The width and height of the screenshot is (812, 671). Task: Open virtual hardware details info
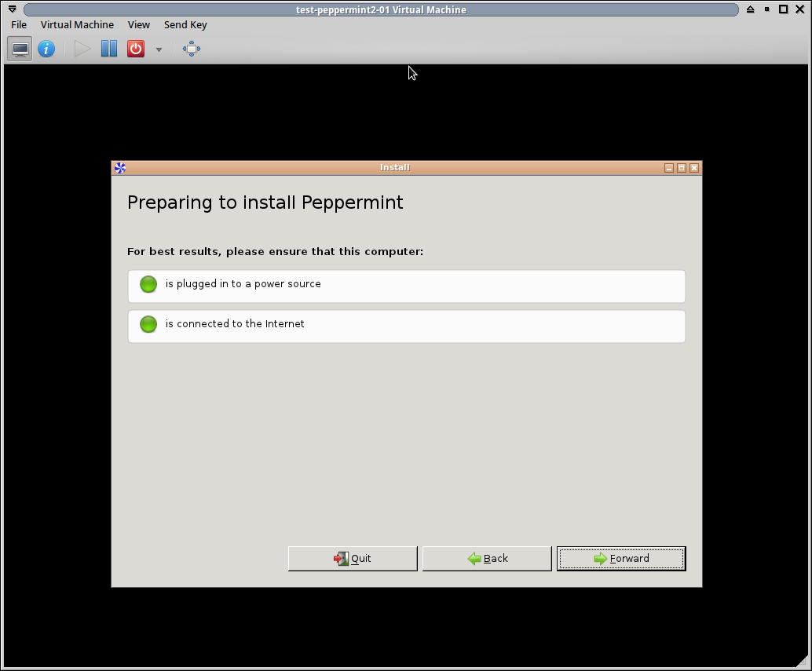coord(46,49)
